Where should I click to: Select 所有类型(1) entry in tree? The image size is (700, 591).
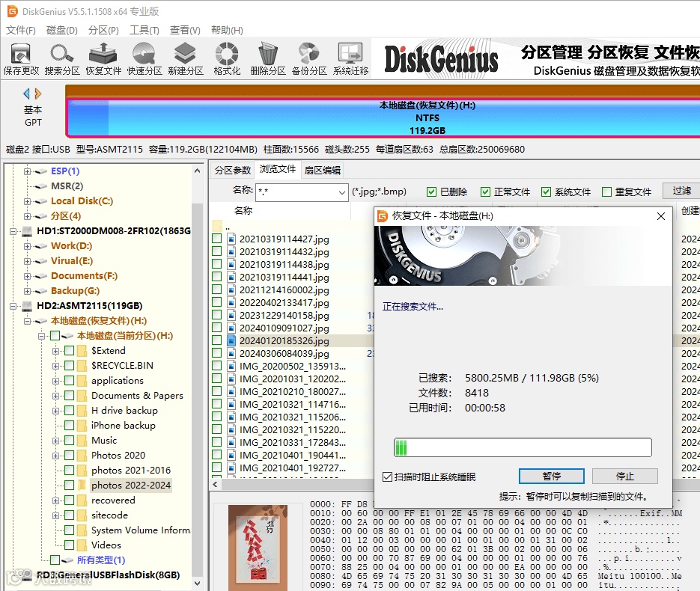coord(101,560)
